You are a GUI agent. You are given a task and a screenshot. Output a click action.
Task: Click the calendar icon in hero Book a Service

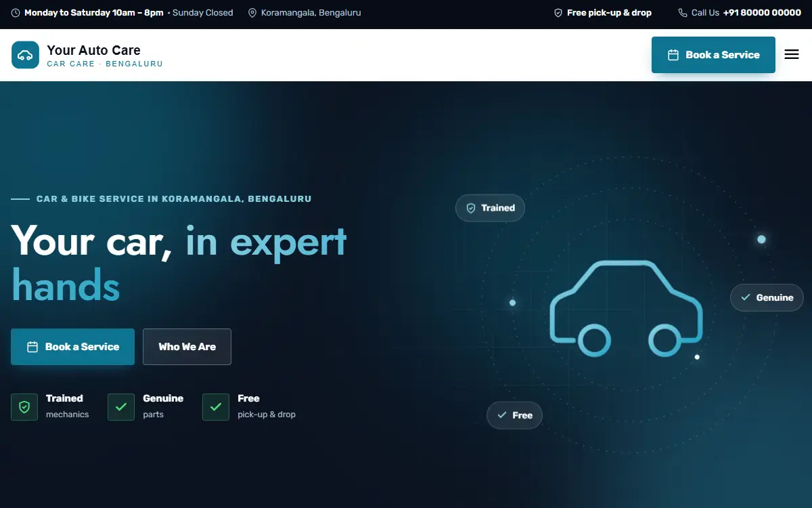(x=32, y=347)
